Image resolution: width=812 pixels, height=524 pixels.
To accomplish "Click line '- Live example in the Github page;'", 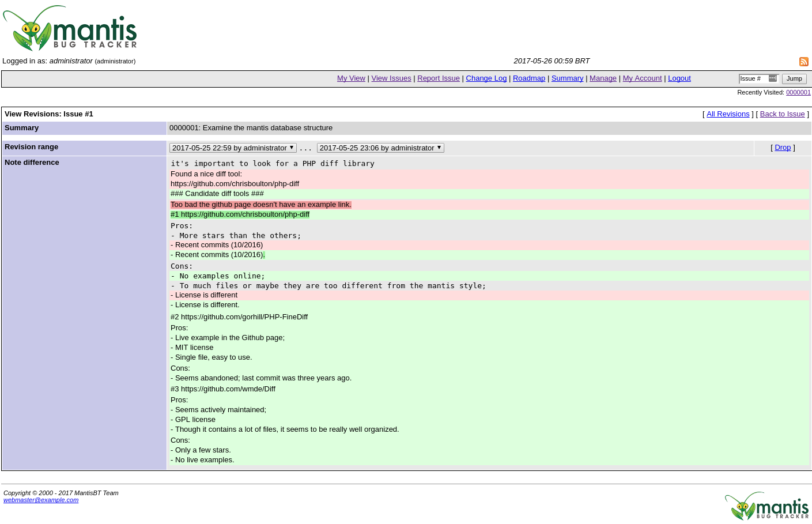I will point(228,338).
